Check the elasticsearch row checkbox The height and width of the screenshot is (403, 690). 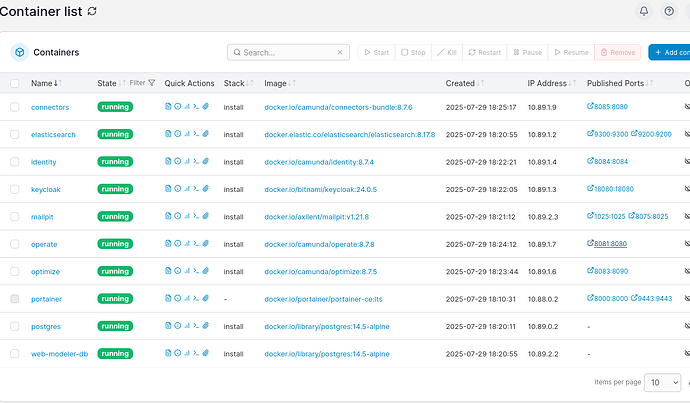tap(15, 134)
